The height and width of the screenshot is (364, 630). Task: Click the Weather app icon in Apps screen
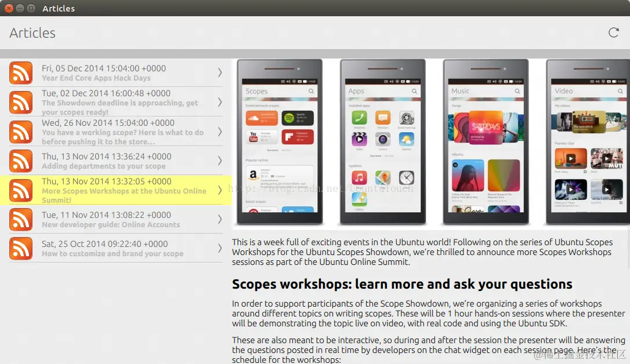[x=407, y=139]
